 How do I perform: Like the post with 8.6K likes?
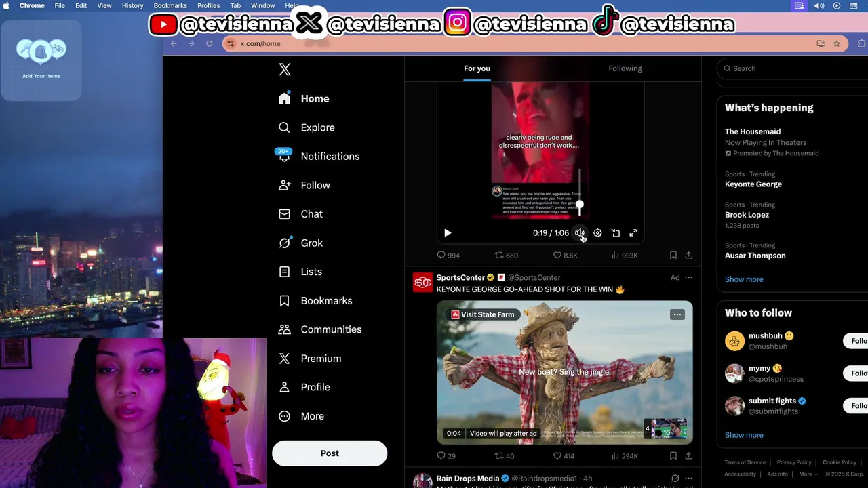tap(565, 256)
